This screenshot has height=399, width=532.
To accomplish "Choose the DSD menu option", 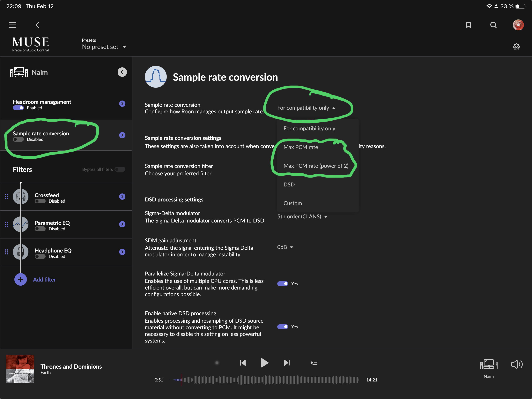I will click(289, 184).
